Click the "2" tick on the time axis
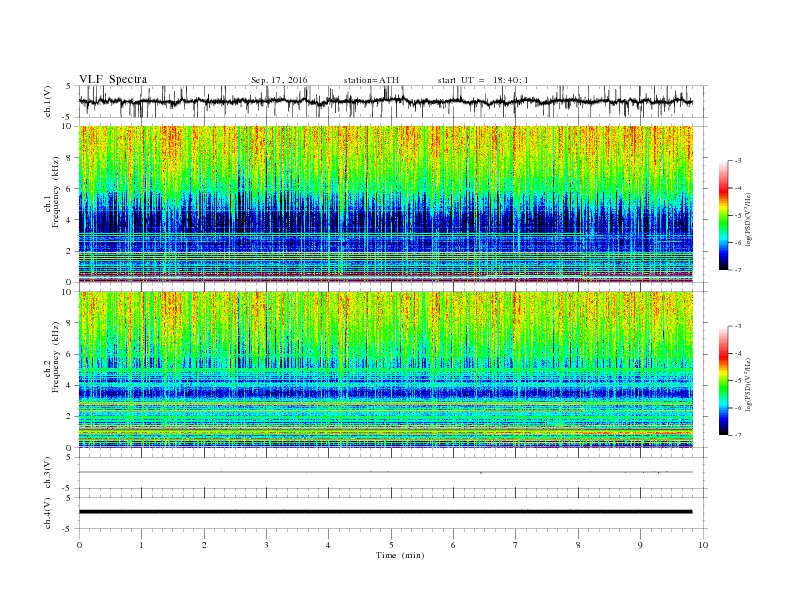Viewport: 792px width, 612px height. pos(204,545)
